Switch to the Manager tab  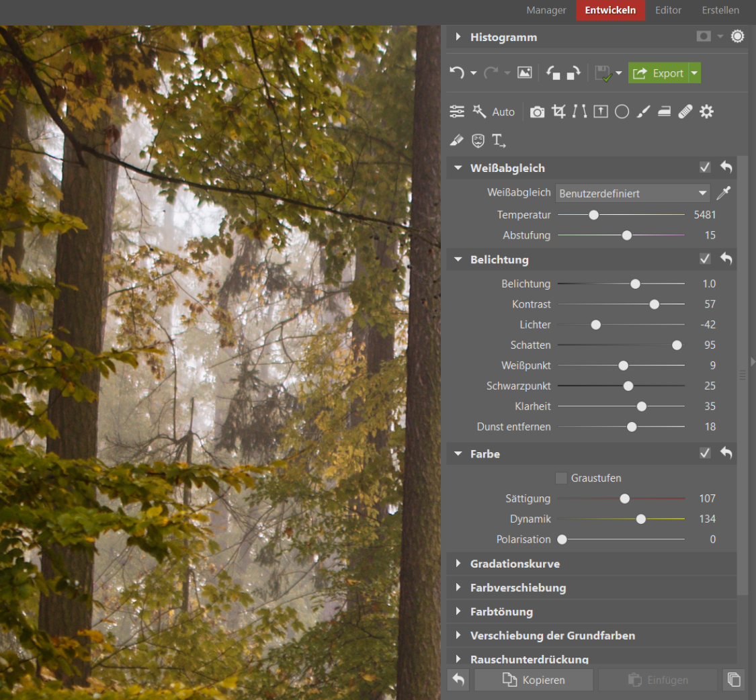coord(546,10)
